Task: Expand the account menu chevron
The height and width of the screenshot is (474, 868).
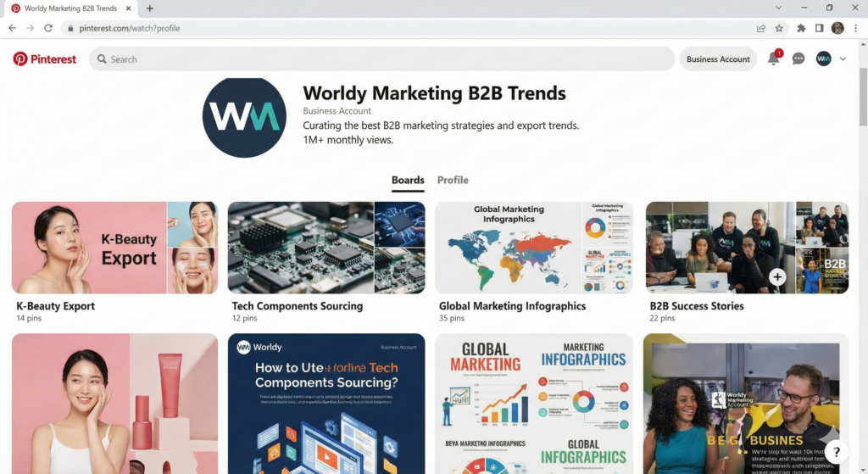Action: tap(843, 59)
